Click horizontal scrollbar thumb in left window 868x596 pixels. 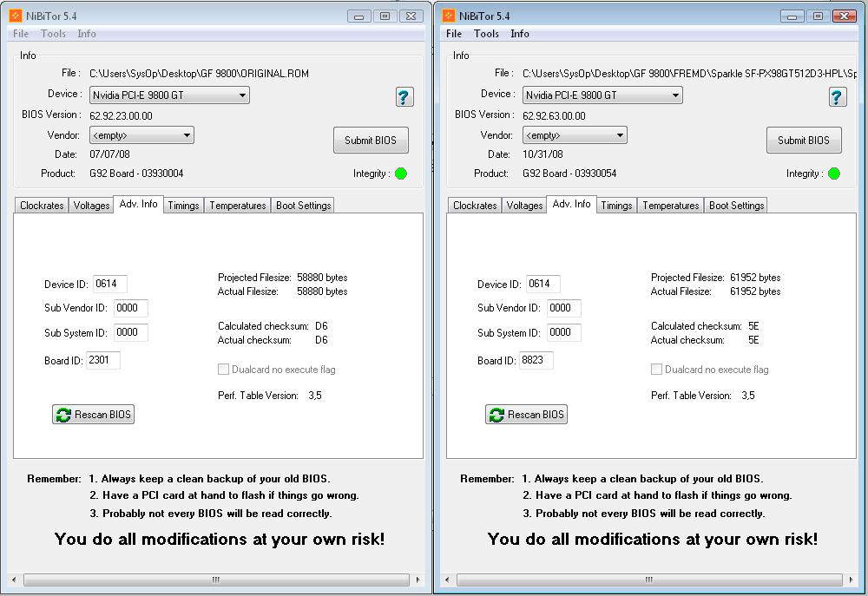click(216, 580)
